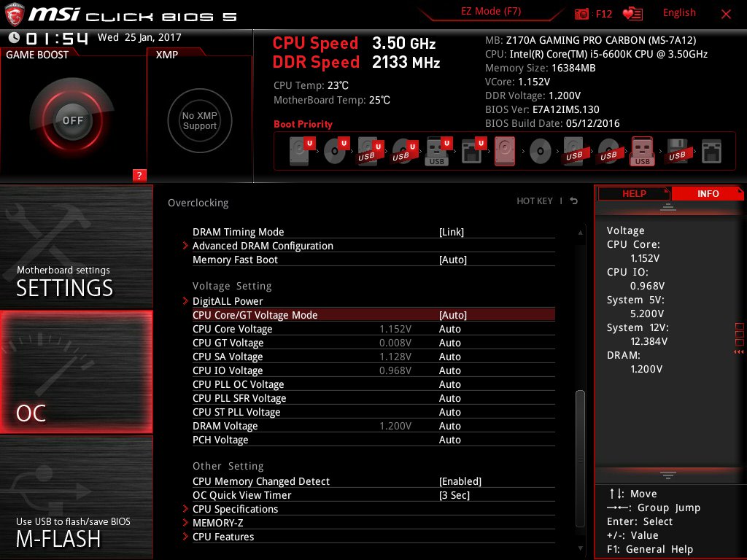Change the English language setting
747x560 pixels.
(679, 13)
